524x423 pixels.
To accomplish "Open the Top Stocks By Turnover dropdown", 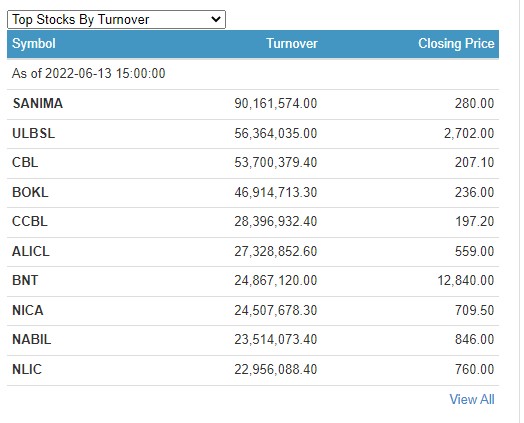I will [116, 20].
